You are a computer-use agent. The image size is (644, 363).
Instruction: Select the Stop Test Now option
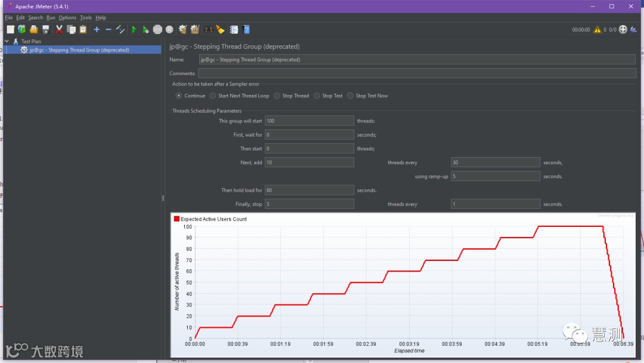(351, 96)
